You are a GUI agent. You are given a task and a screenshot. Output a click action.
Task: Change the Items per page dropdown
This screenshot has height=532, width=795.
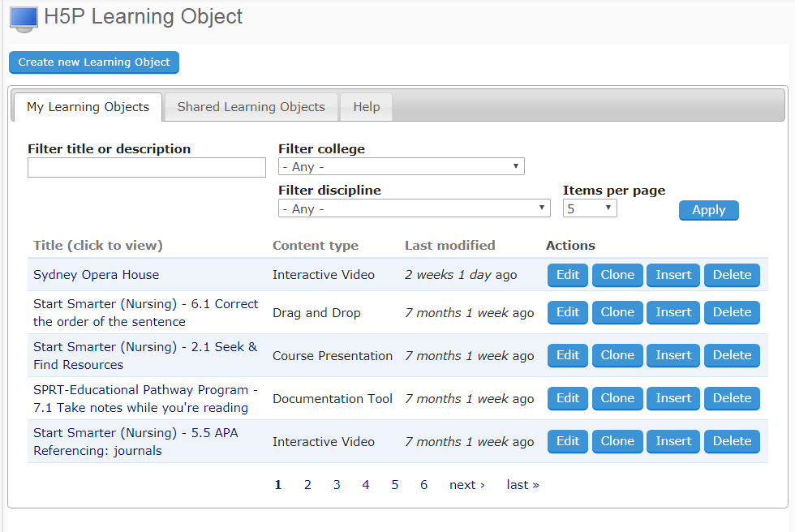[x=590, y=209]
